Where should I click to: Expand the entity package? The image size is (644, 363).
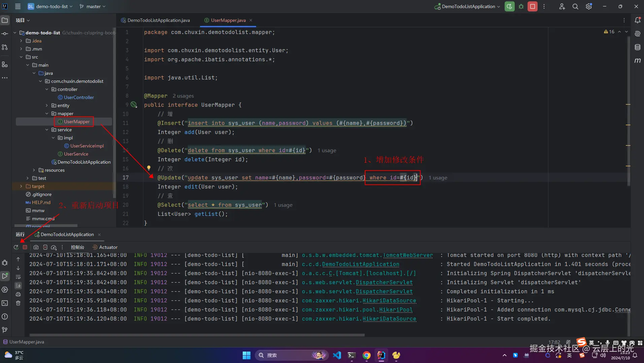47,105
